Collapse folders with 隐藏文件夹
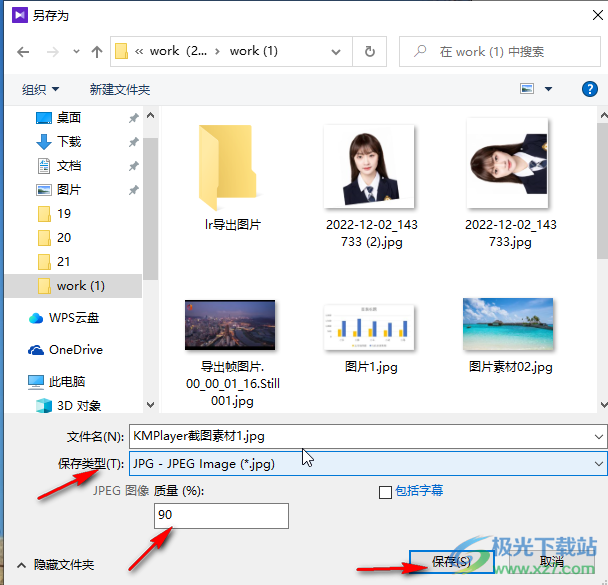Screen dimensions: 608x585 click(55, 564)
